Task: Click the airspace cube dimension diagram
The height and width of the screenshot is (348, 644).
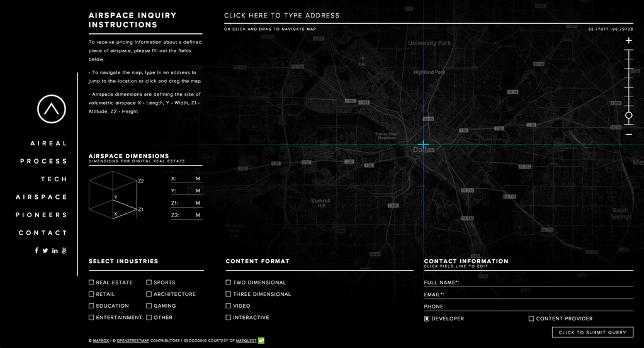Action: pyautogui.click(x=116, y=195)
